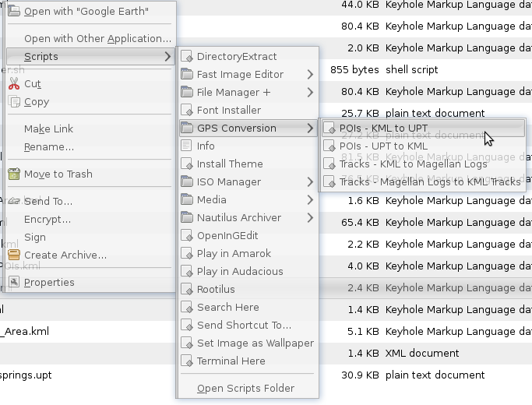The image size is (532, 405).
Task: Expand the Media submenu arrow
Action: click(310, 200)
